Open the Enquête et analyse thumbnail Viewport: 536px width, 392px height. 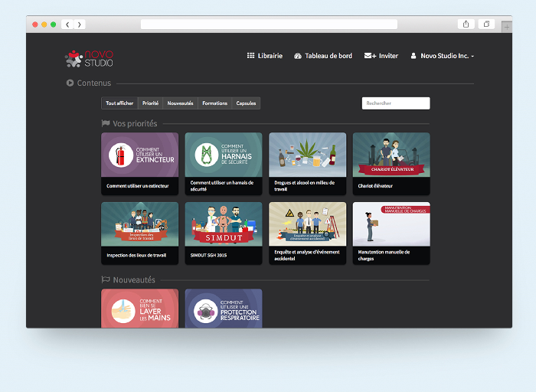coord(308,224)
